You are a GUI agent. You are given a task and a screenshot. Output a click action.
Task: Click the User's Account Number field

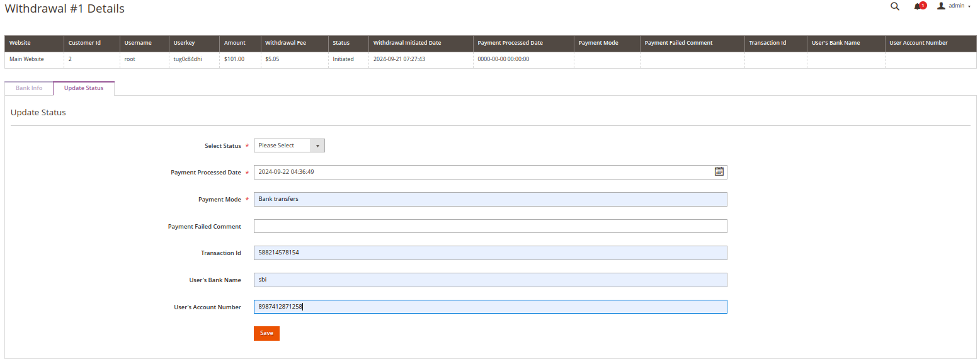[490, 307]
